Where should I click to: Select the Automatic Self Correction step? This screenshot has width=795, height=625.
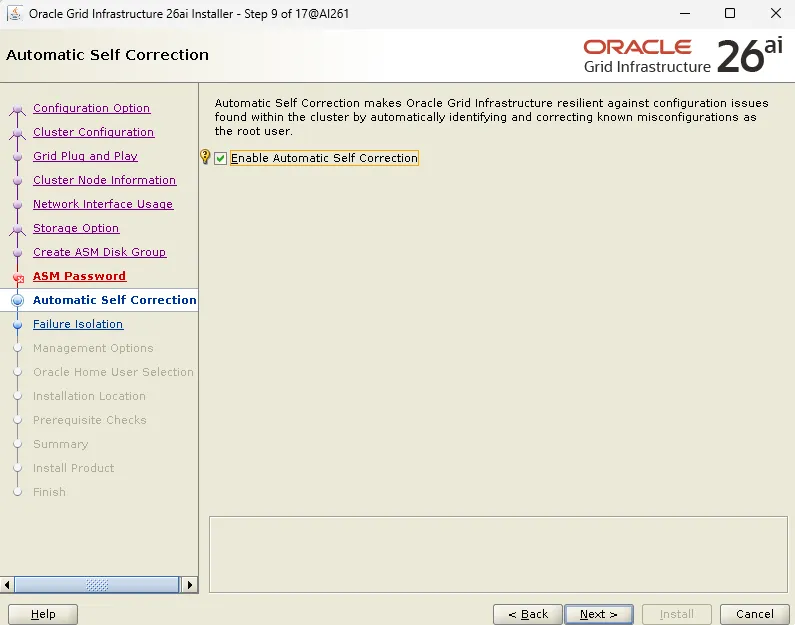click(115, 300)
